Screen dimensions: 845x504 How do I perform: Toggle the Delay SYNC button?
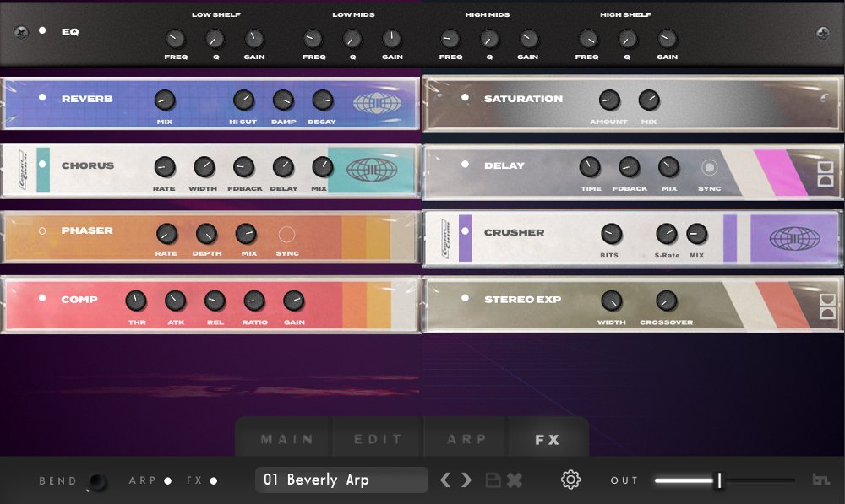click(x=709, y=167)
